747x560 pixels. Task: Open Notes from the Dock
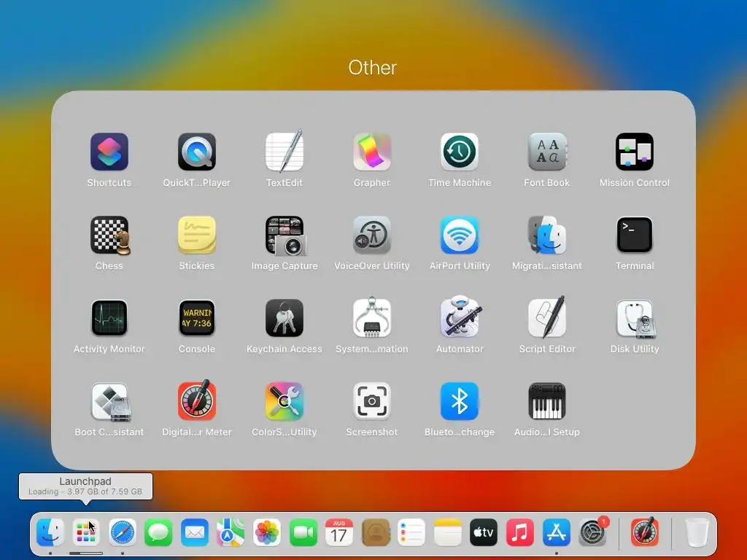point(448,532)
